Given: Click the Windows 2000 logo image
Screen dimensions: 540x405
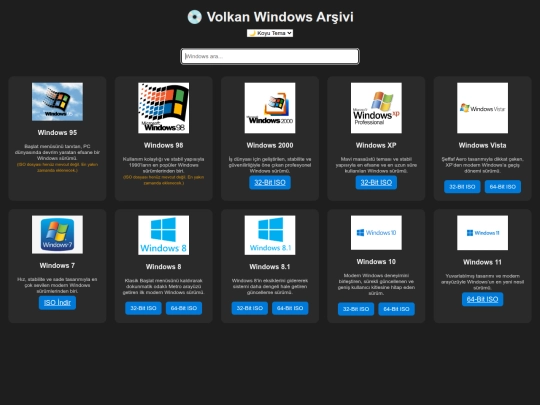Looking at the screenshot, I should [x=270, y=108].
